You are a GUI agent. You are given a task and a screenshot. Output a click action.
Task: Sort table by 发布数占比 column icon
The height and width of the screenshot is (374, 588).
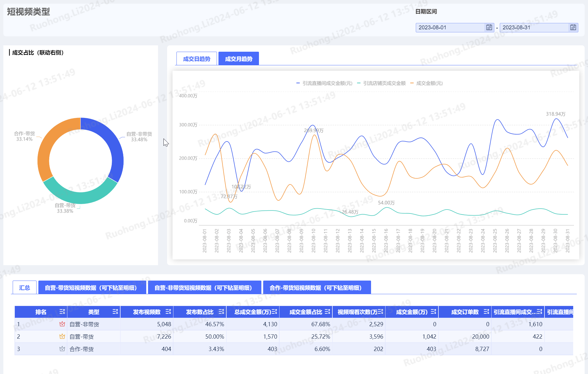point(221,312)
